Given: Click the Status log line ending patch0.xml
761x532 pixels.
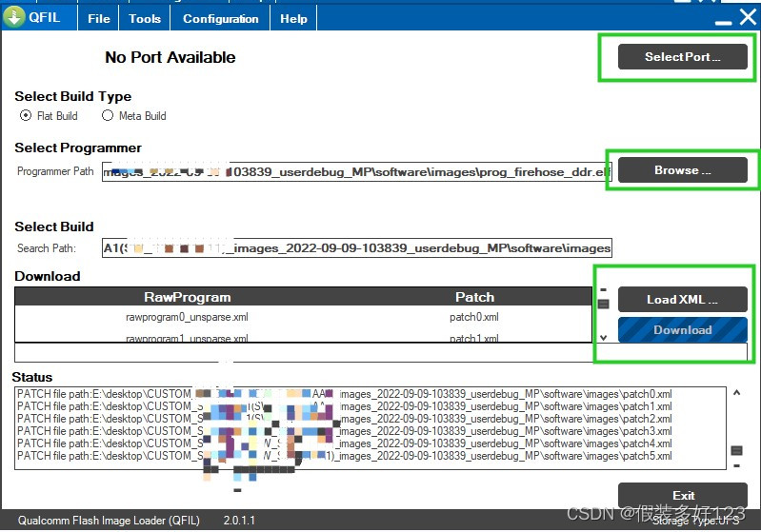Looking at the screenshot, I should (x=345, y=394).
